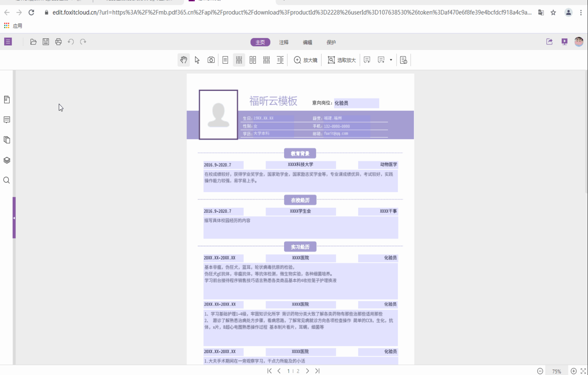Viewport: 588px width, 375px height.
Task: Open the Bookmarks panel
Action: [x=7, y=99]
